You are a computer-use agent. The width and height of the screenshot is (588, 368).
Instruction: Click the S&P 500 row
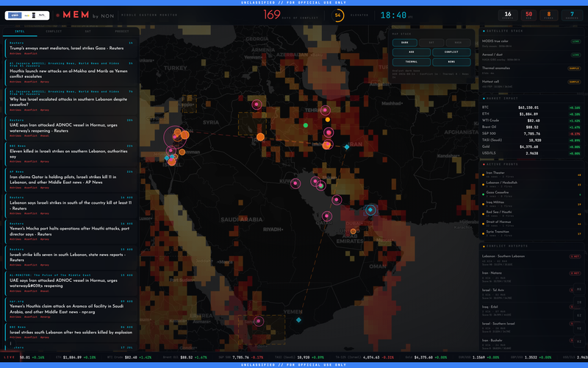point(531,133)
